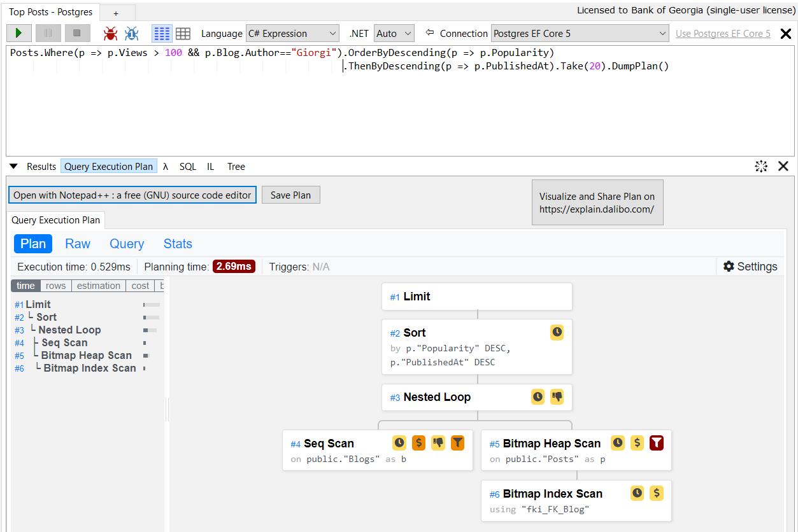Select the cost metric toggle
Viewport: 798px width, 532px height.
pos(140,286)
